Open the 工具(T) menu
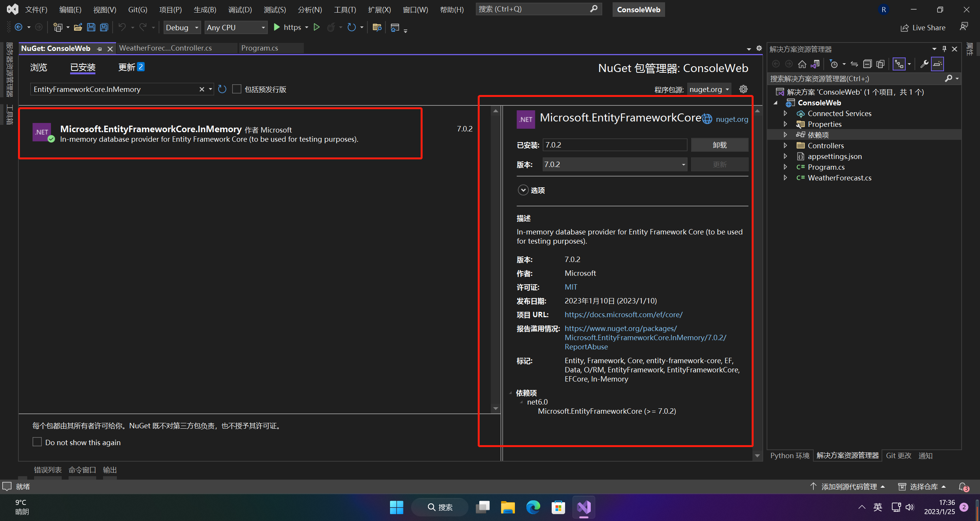The width and height of the screenshot is (980, 521). click(x=345, y=10)
